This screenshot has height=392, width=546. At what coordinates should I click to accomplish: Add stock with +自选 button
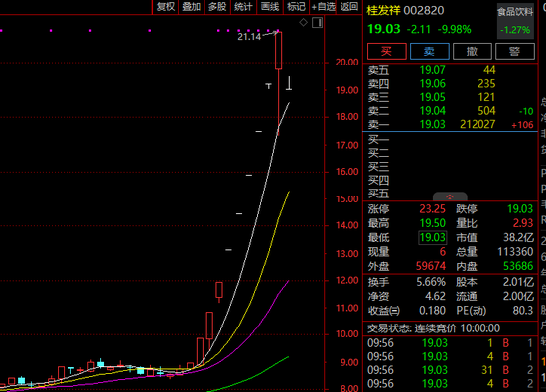tap(323, 7)
